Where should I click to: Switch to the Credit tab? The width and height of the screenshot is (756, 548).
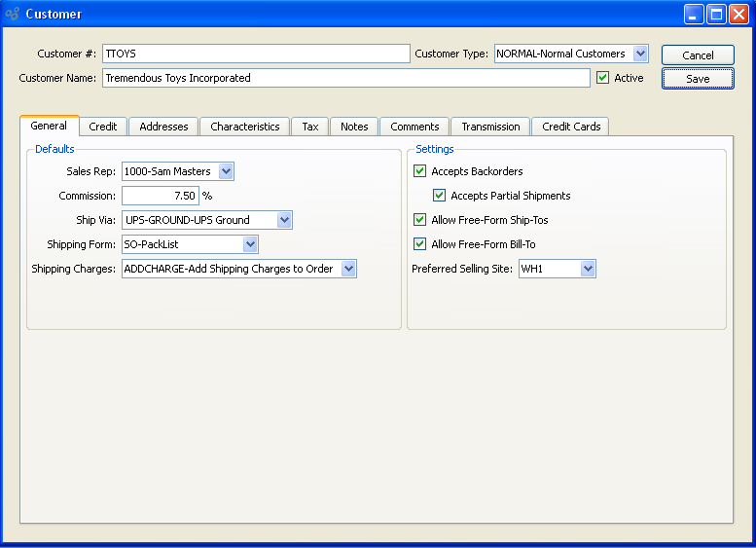pos(103,127)
